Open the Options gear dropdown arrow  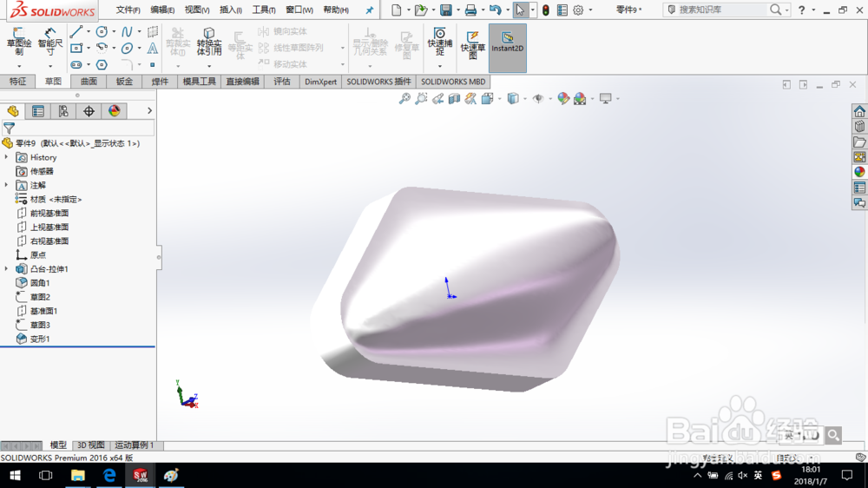590,10
